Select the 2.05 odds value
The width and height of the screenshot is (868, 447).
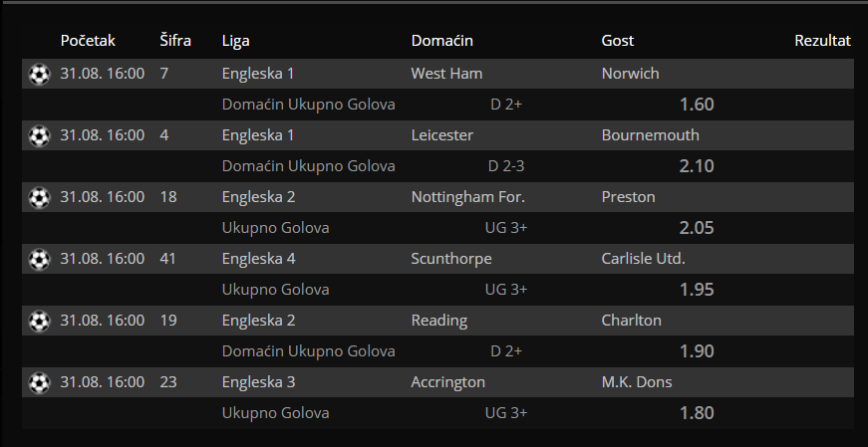(x=697, y=228)
